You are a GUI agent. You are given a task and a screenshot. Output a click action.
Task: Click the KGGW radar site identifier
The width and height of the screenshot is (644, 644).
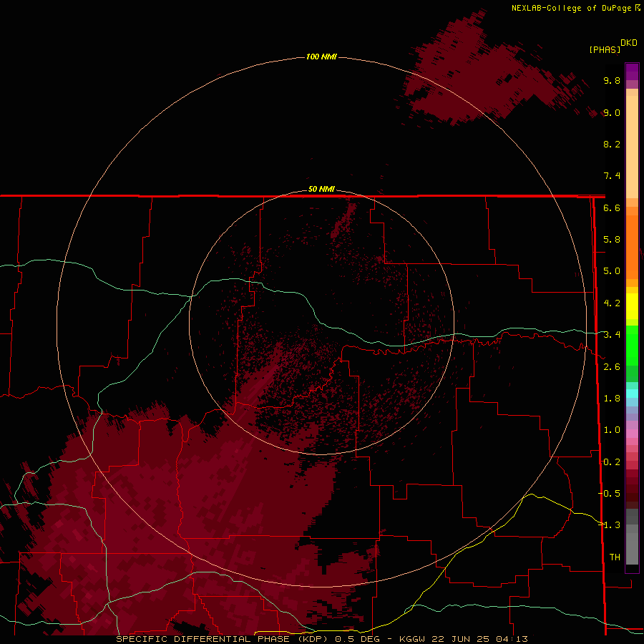(x=413, y=639)
